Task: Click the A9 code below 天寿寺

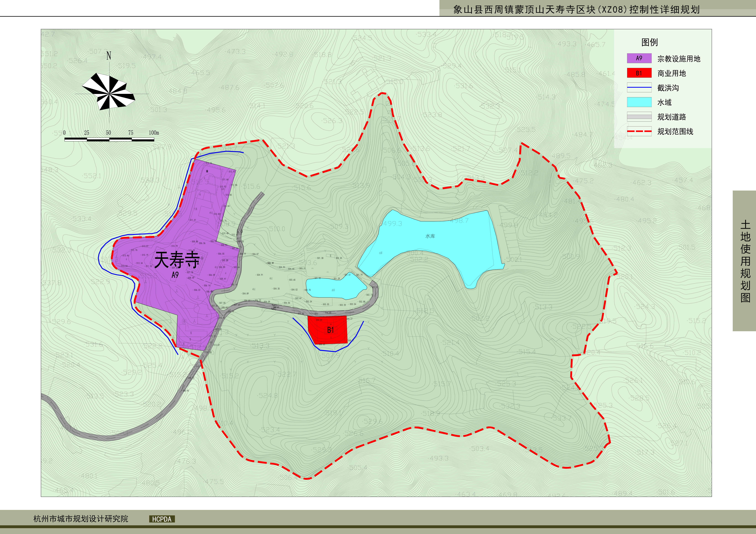Action: (x=175, y=275)
